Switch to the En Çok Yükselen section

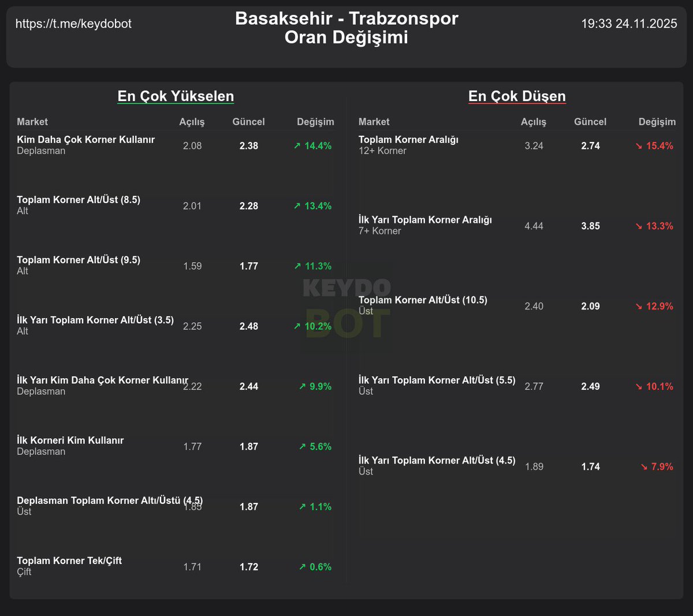tap(176, 96)
